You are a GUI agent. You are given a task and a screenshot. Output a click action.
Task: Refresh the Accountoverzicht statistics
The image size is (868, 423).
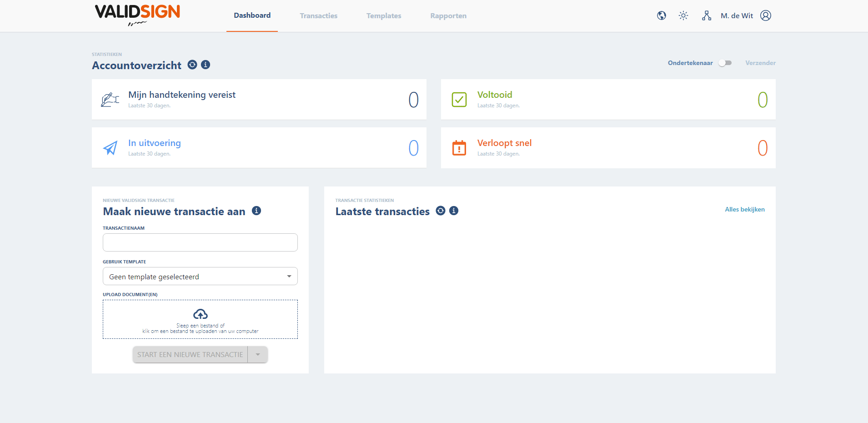[192, 65]
